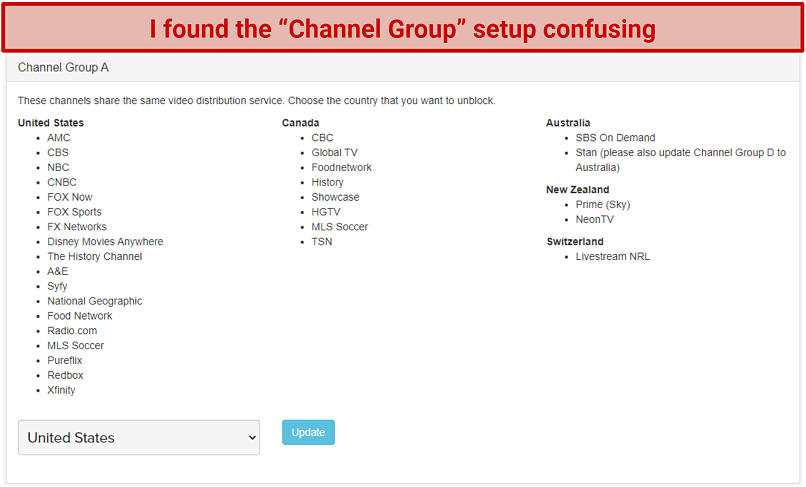Click Foodnetwork under Canada
This screenshot has height=487, width=806.
tap(341, 168)
